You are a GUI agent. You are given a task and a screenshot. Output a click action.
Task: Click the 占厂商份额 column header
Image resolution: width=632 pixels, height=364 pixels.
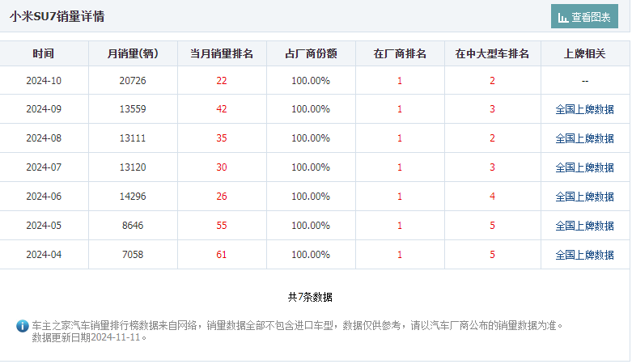coord(311,53)
